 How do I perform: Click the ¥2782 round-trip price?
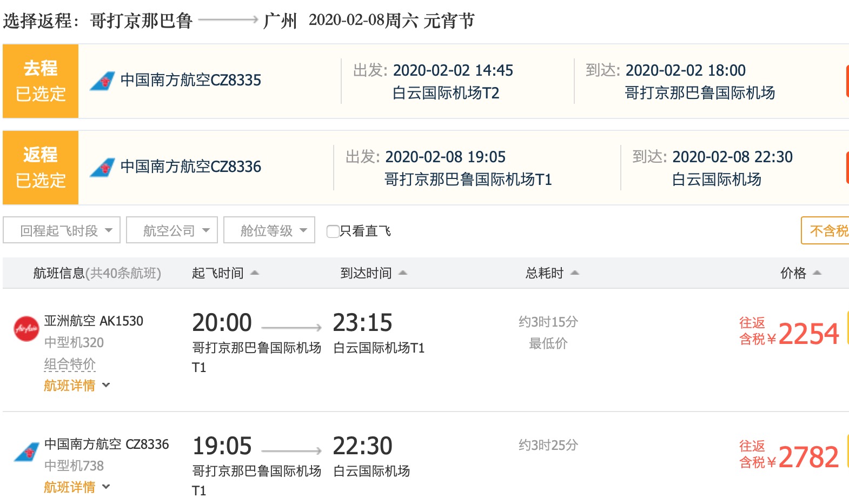click(808, 457)
